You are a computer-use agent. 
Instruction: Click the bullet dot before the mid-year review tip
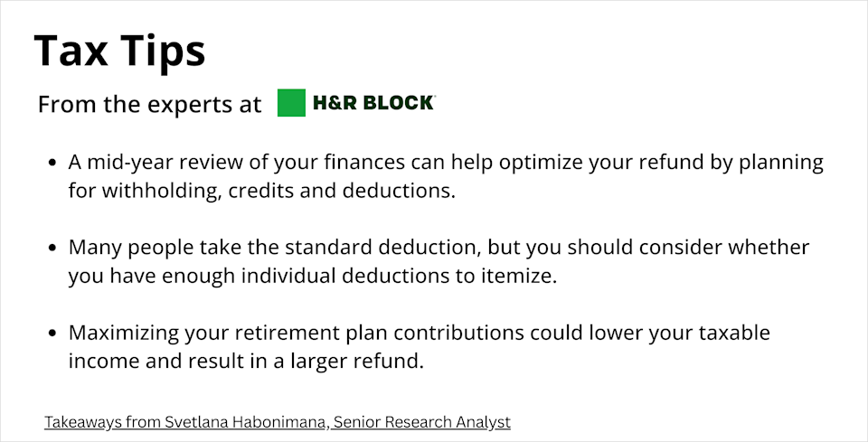(53, 164)
